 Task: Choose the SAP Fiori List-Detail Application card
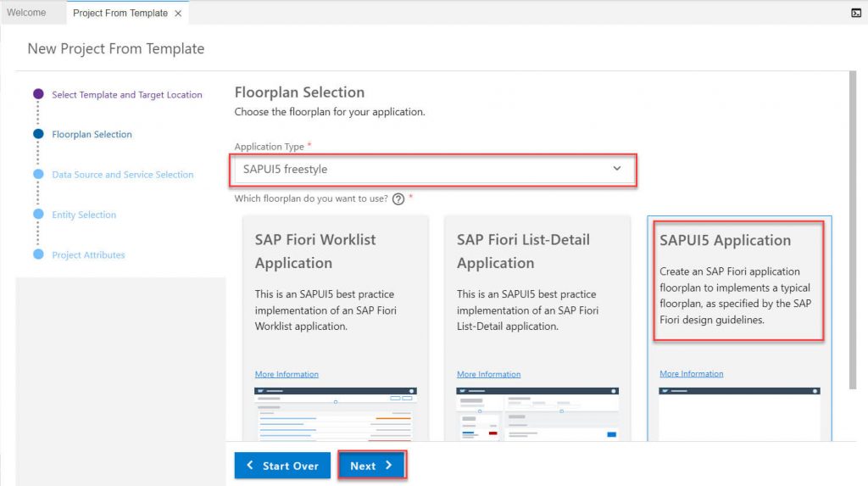point(537,328)
